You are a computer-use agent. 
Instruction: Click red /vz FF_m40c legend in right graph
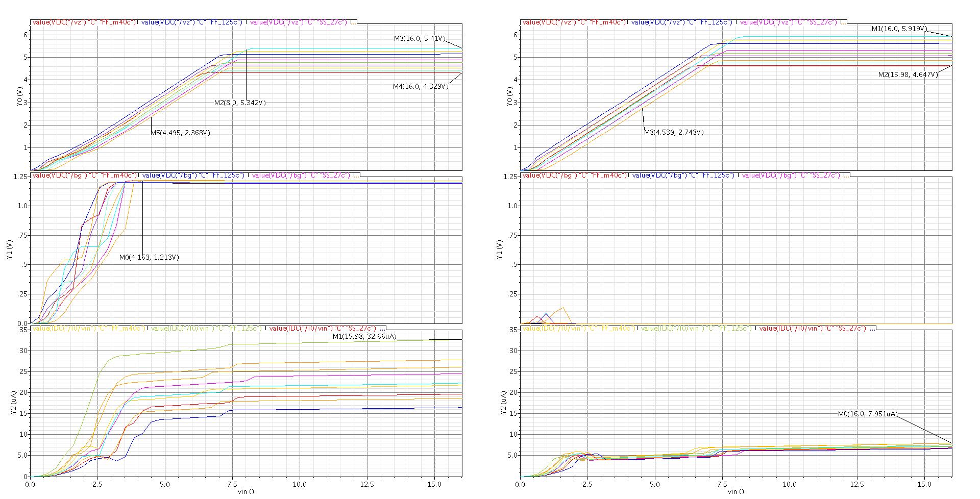pos(575,22)
